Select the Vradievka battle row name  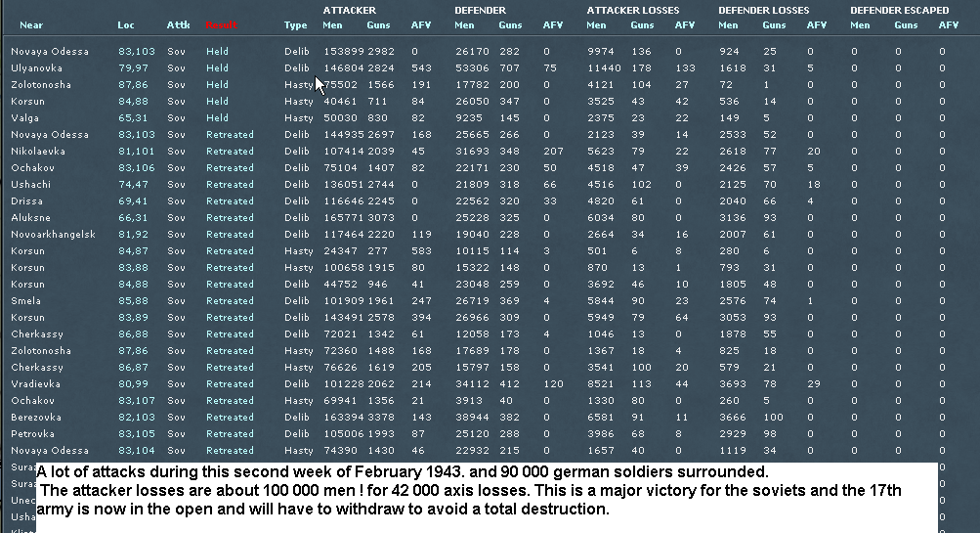(x=35, y=383)
